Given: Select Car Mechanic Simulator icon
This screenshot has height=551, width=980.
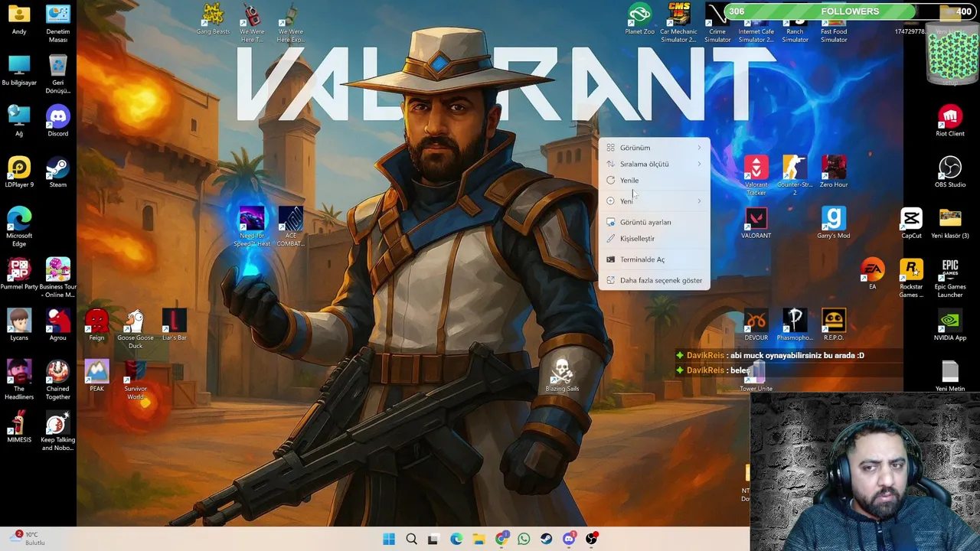Looking at the screenshot, I should click(x=678, y=23).
